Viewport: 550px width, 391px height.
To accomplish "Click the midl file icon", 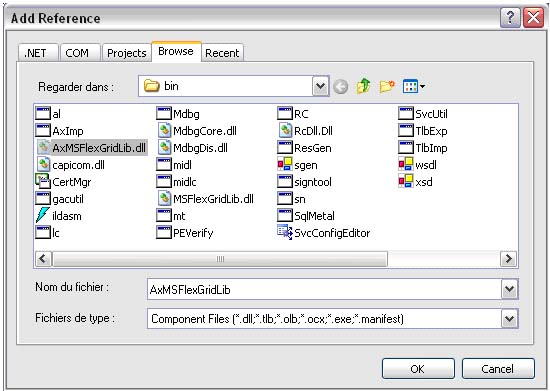I will tap(164, 164).
